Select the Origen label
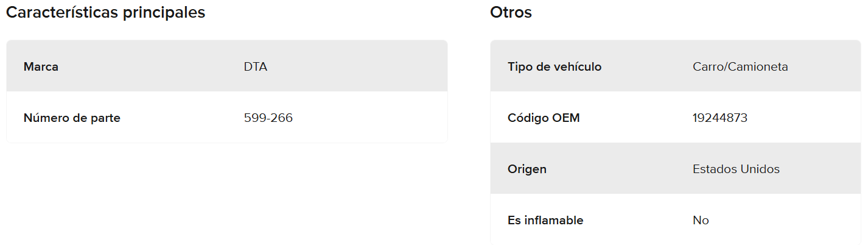 tap(527, 169)
